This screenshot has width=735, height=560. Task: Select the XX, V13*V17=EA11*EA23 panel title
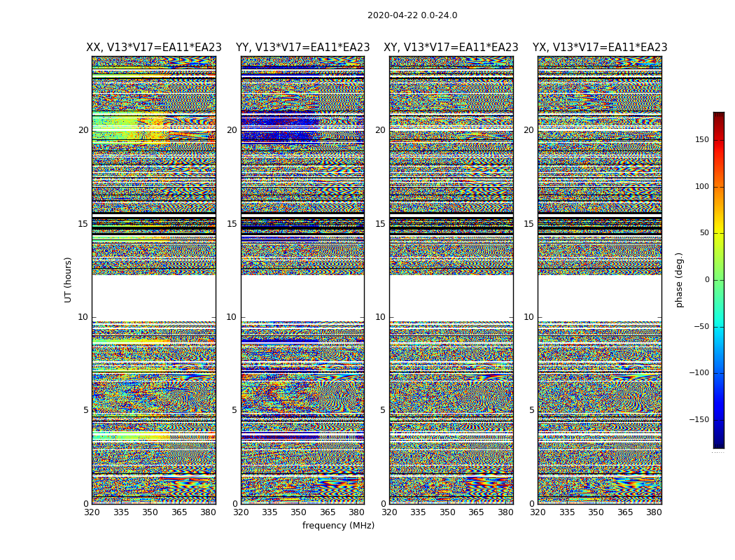tap(154, 48)
